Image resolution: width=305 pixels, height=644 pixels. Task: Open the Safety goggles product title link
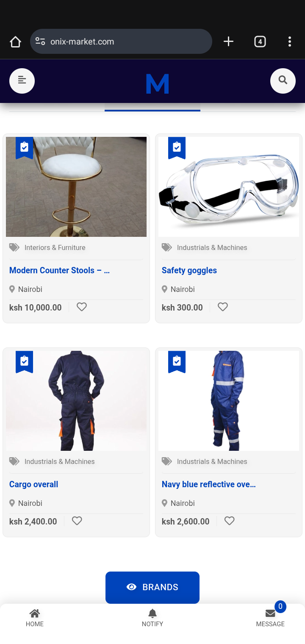[x=189, y=270]
